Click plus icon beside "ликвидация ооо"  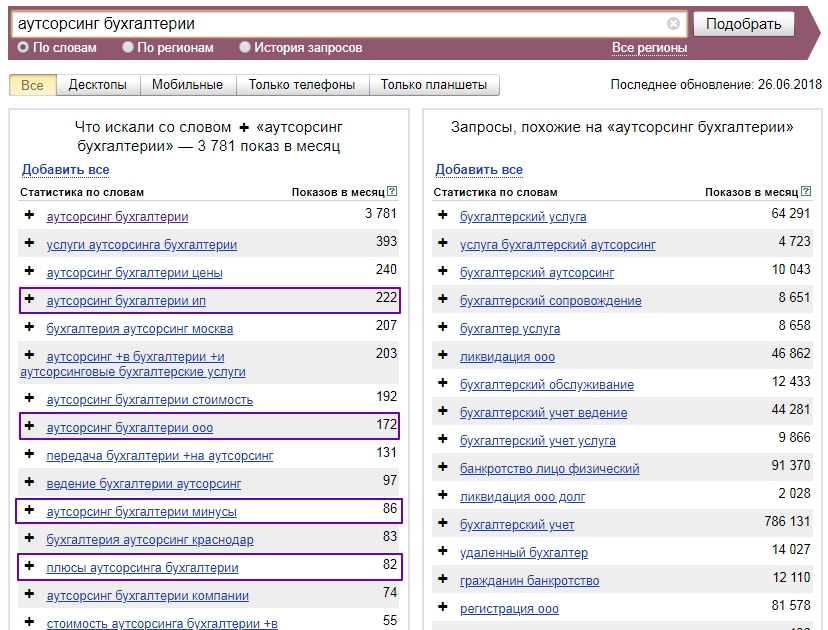click(442, 357)
